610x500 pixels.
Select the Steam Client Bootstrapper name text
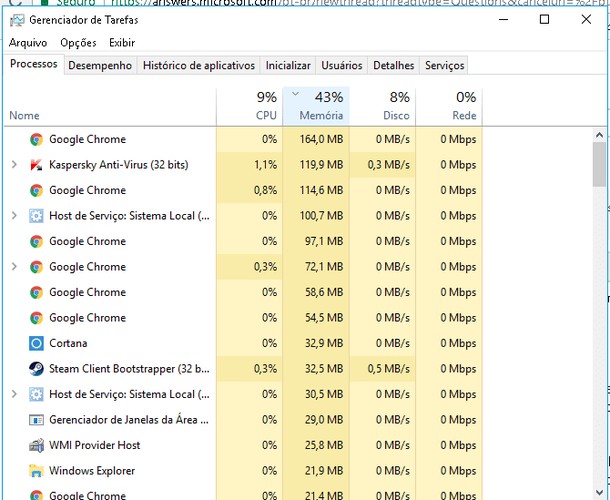click(129, 369)
